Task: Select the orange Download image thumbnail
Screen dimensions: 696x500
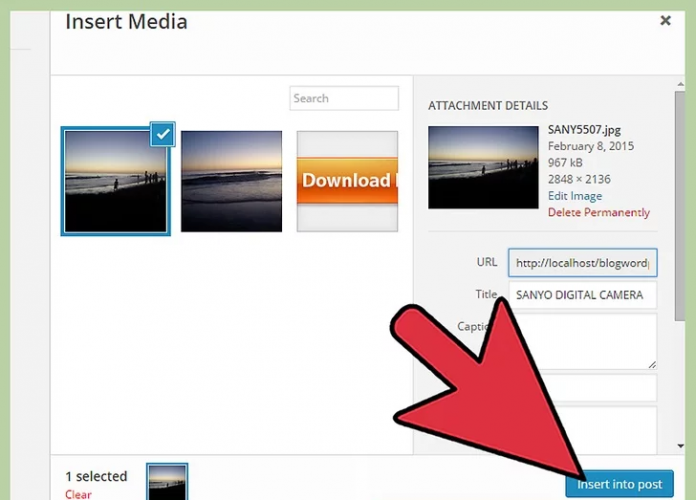Action: click(x=346, y=181)
